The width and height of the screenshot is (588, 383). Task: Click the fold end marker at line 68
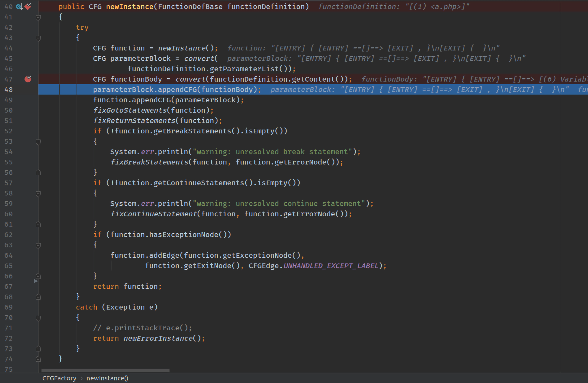38,297
